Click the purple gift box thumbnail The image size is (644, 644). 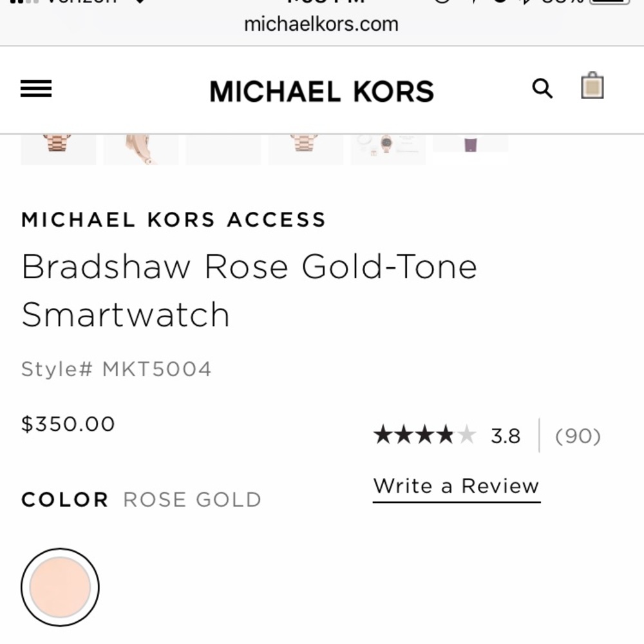470,143
